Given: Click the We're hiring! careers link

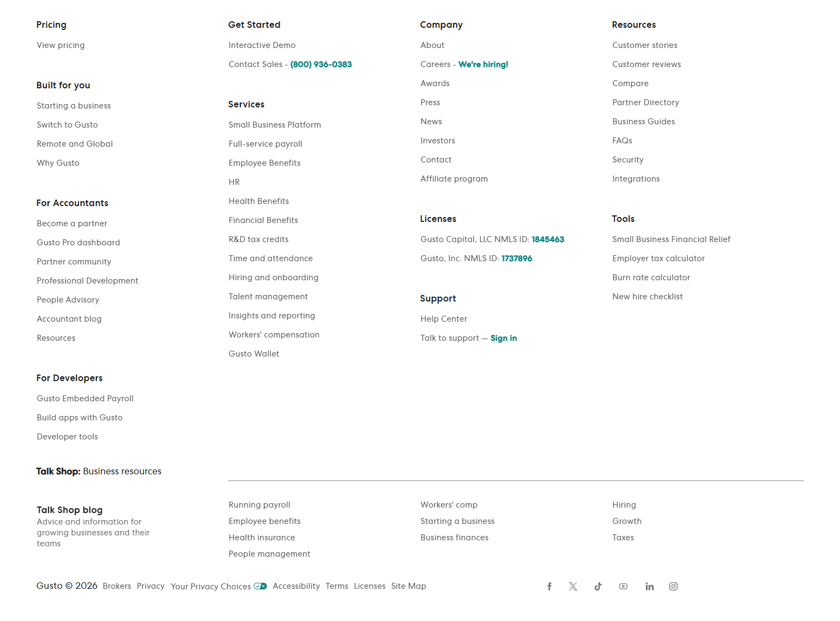Looking at the screenshot, I should (483, 64).
